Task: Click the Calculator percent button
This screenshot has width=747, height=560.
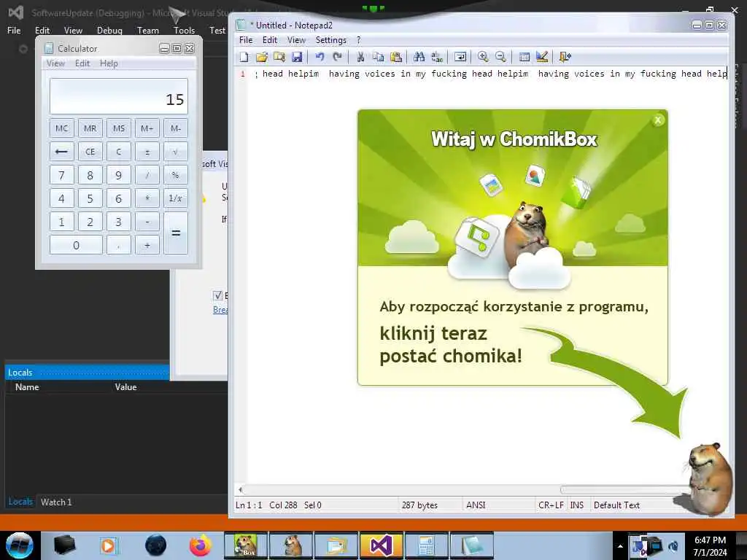Action: (176, 175)
